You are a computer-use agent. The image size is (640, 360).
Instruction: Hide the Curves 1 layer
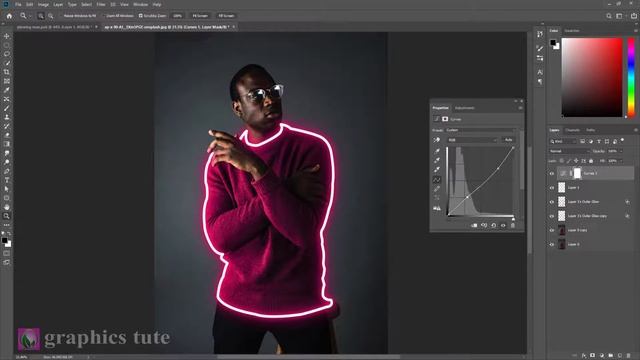(552, 173)
